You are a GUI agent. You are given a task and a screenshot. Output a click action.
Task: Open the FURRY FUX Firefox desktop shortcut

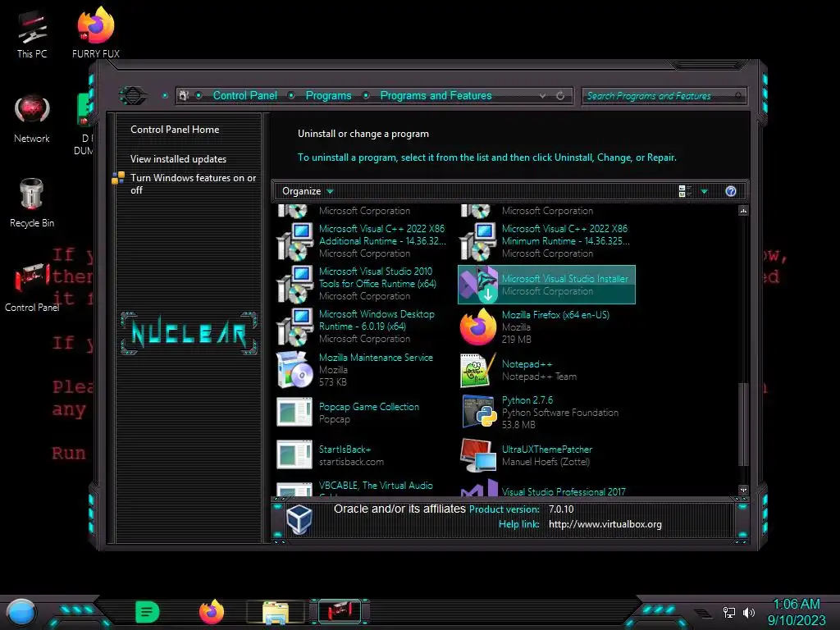[96, 33]
